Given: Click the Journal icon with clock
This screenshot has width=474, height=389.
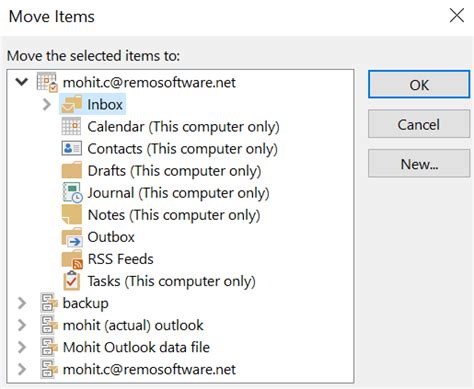Looking at the screenshot, I should (72, 192).
